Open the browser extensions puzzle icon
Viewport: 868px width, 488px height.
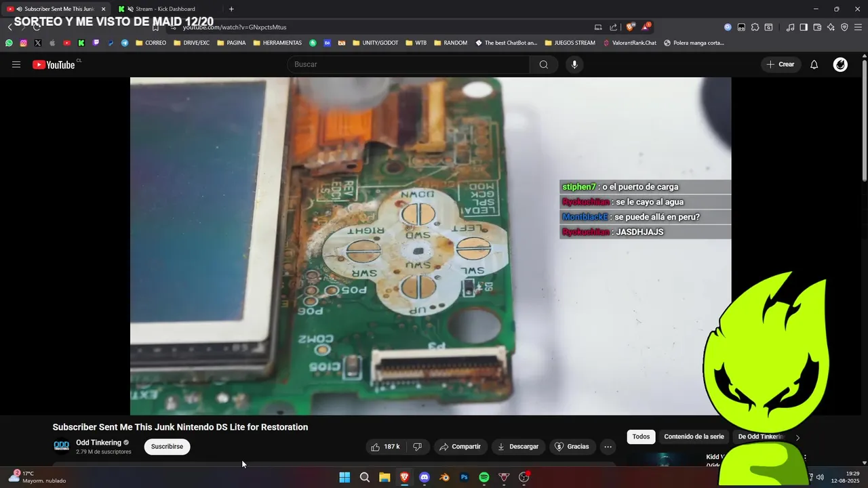(755, 27)
